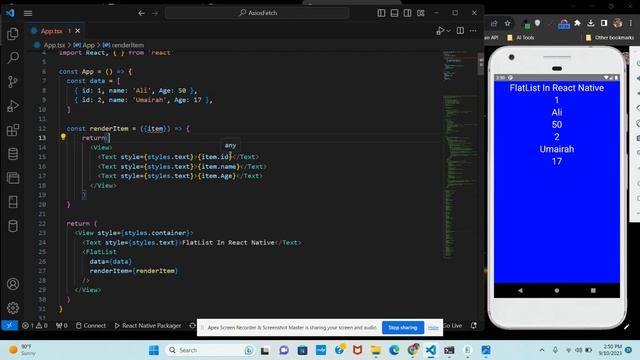Click the 'FlatList In React Native' emulator heading
Image resolution: width=640 pixels, height=360 pixels.
(x=557, y=88)
